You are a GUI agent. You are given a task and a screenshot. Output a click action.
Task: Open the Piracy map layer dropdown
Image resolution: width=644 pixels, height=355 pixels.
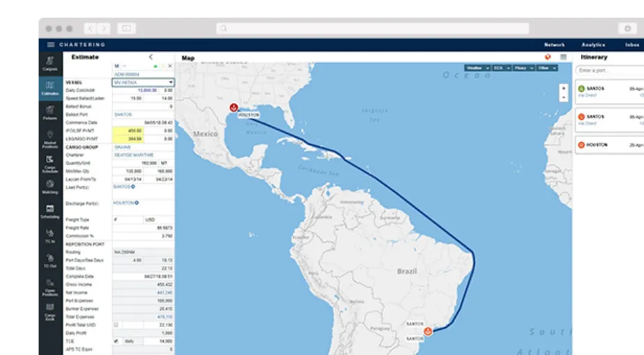(x=523, y=68)
